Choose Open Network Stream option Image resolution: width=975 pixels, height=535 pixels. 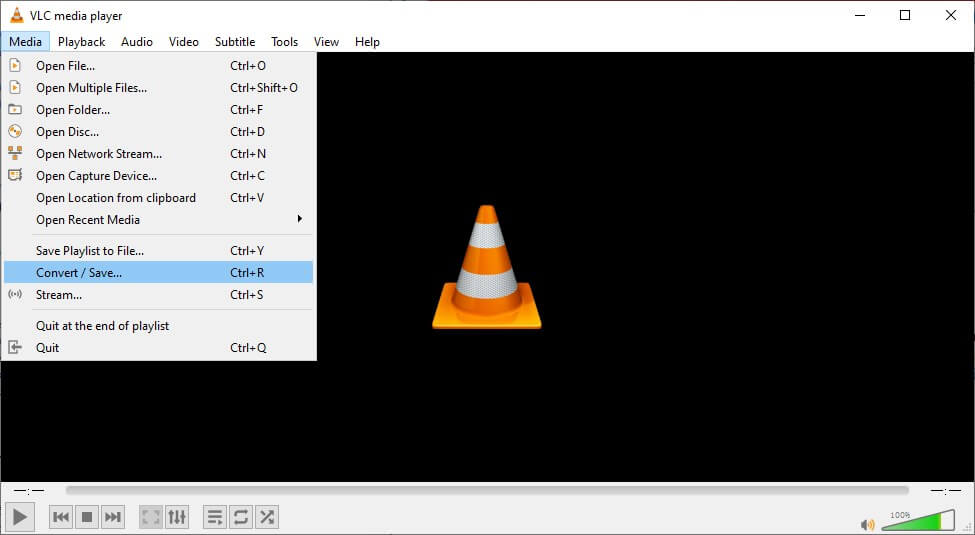click(99, 154)
